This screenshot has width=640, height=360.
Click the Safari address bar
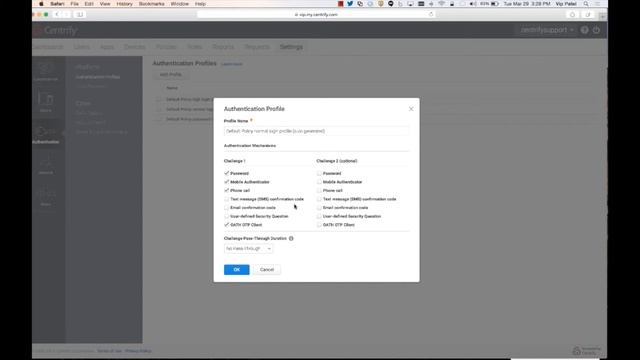316,14
